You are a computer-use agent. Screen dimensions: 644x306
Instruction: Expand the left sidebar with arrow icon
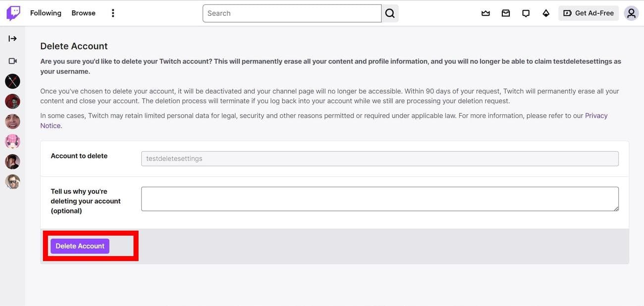[x=12, y=39]
